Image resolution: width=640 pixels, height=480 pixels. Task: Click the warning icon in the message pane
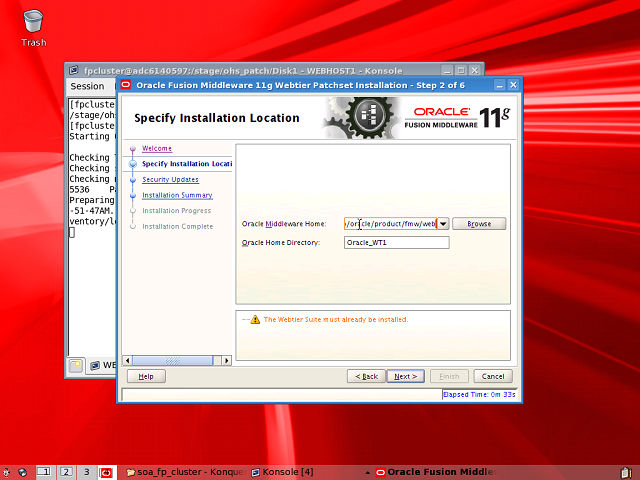point(255,319)
